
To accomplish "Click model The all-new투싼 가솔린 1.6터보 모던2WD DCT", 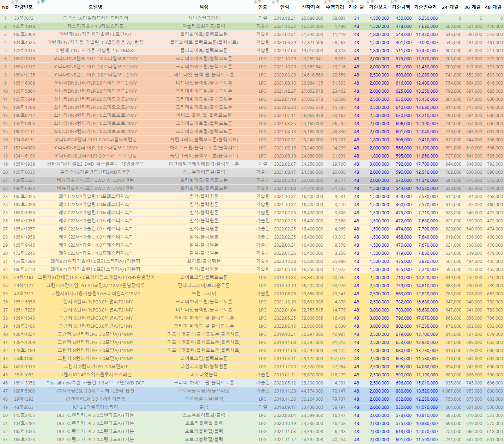I will [x=96, y=383].
